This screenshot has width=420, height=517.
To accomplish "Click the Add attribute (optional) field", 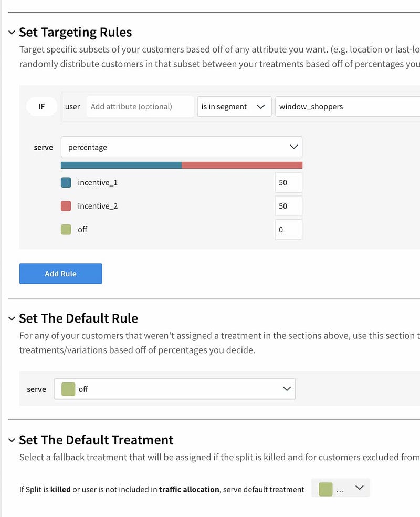I will pyautogui.click(x=140, y=107).
